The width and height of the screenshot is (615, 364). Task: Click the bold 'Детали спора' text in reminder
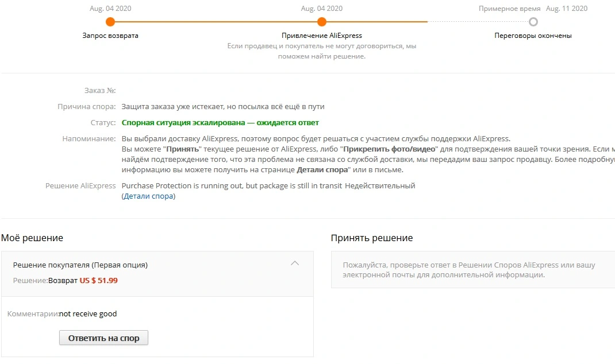pyautogui.click(x=322, y=170)
